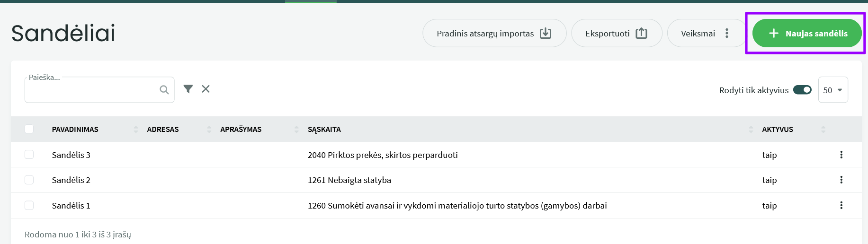Sort by the Pavadinimas column arrows
The image size is (868, 244).
[136, 129]
